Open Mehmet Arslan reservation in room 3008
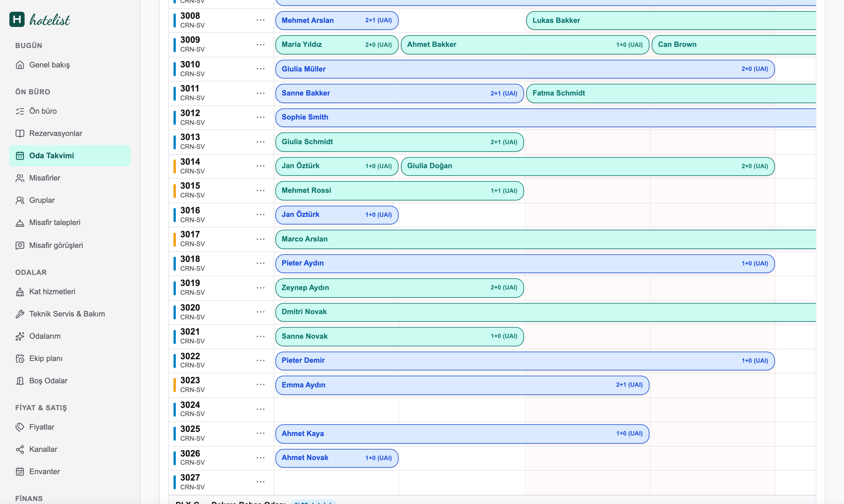This screenshot has width=844, height=504. (337, 21)
